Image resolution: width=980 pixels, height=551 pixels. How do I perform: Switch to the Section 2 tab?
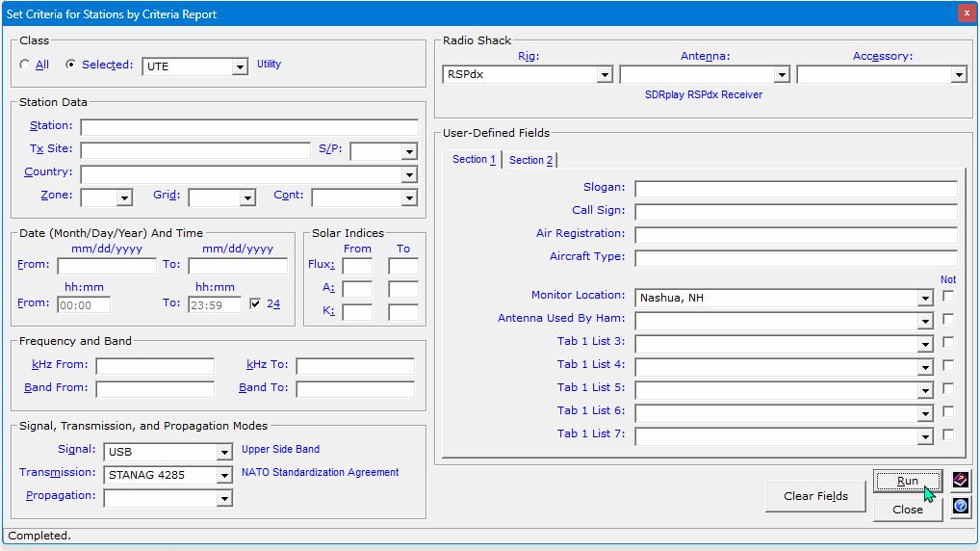coord(530,160)
